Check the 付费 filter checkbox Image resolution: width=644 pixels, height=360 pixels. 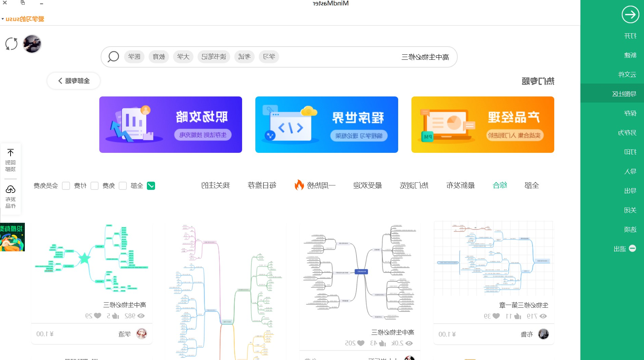95,185
